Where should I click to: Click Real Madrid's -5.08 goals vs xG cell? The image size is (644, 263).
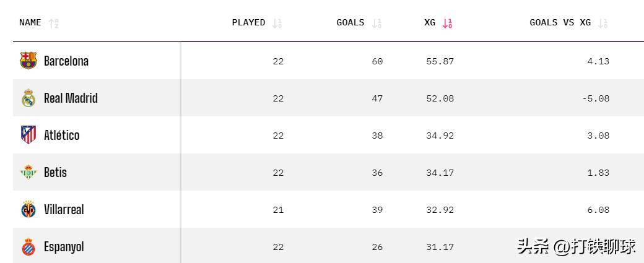(x=596, y=98)
